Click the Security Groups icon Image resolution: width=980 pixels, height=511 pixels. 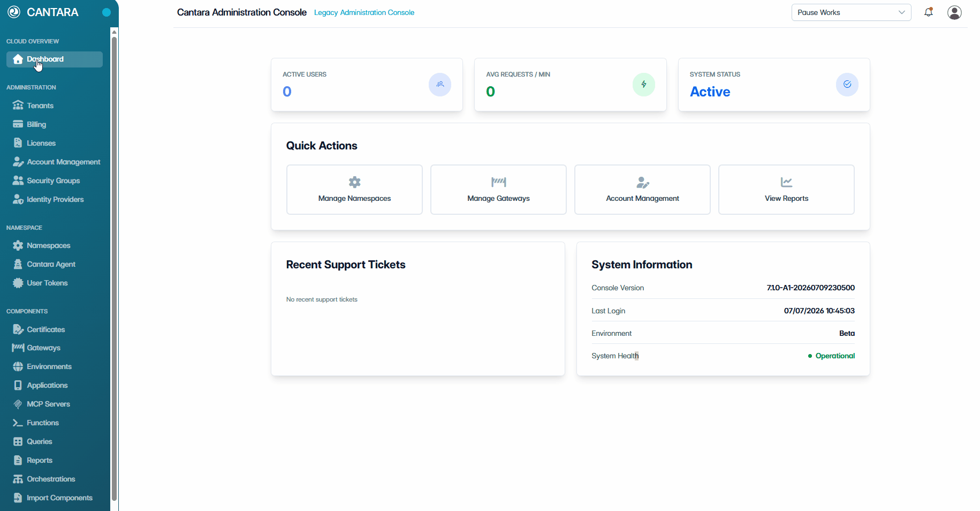(18, 180)
